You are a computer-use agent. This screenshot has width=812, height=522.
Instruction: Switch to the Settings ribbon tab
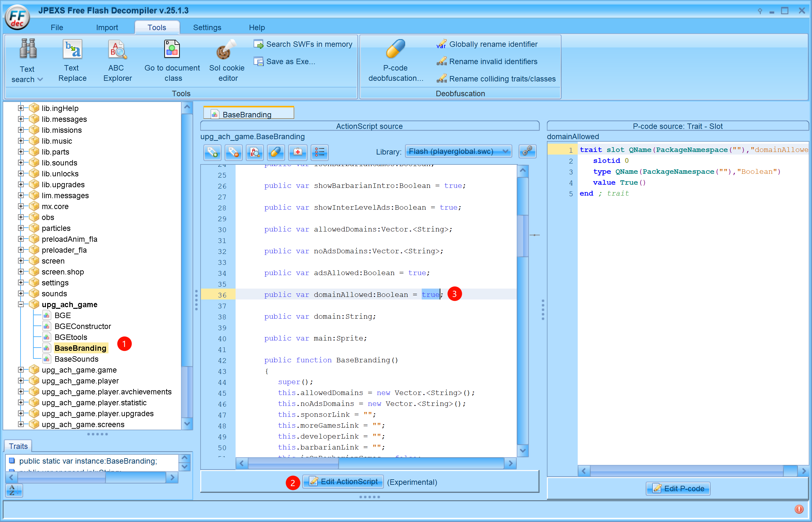tap(207, 28)
